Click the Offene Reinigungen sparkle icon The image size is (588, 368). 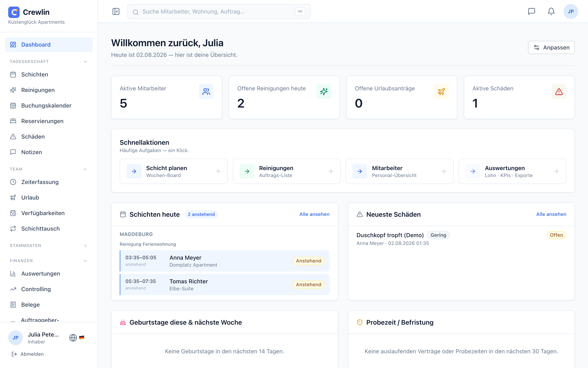point(324,92)
